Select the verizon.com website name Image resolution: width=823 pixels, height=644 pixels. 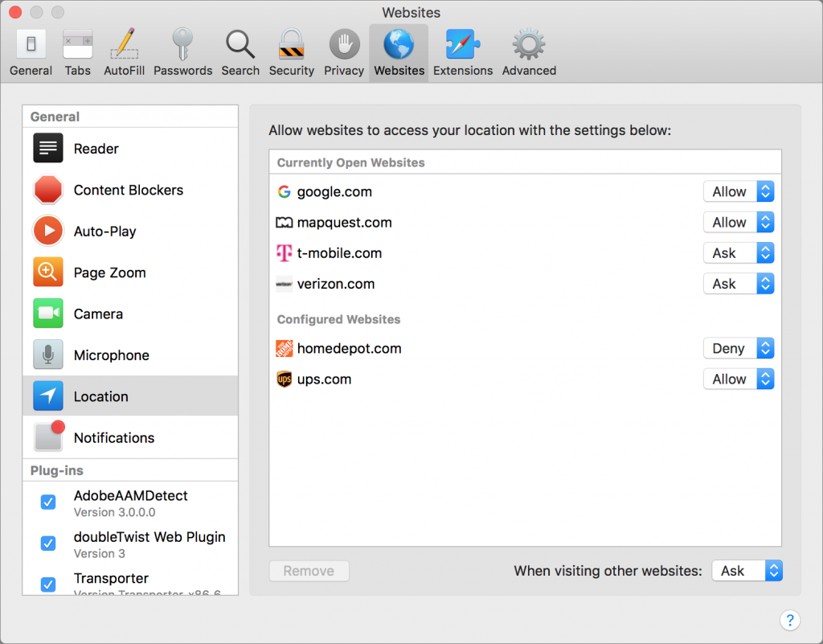click(336, 284)
